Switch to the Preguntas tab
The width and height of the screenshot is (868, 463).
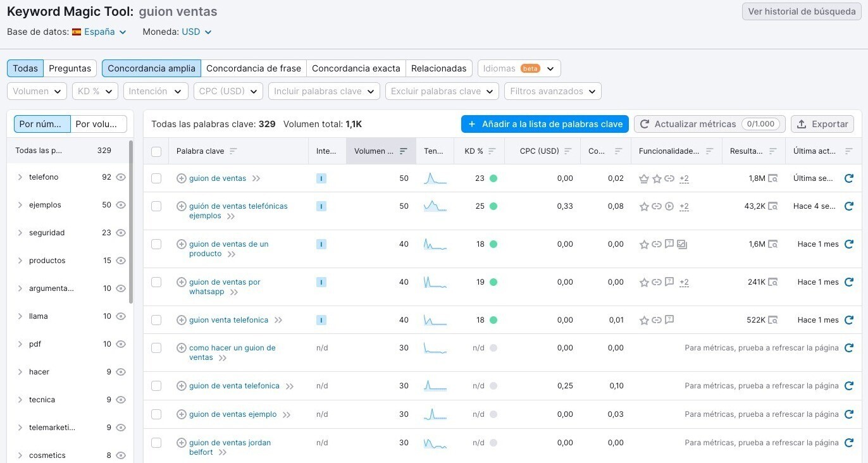(70, 68)
